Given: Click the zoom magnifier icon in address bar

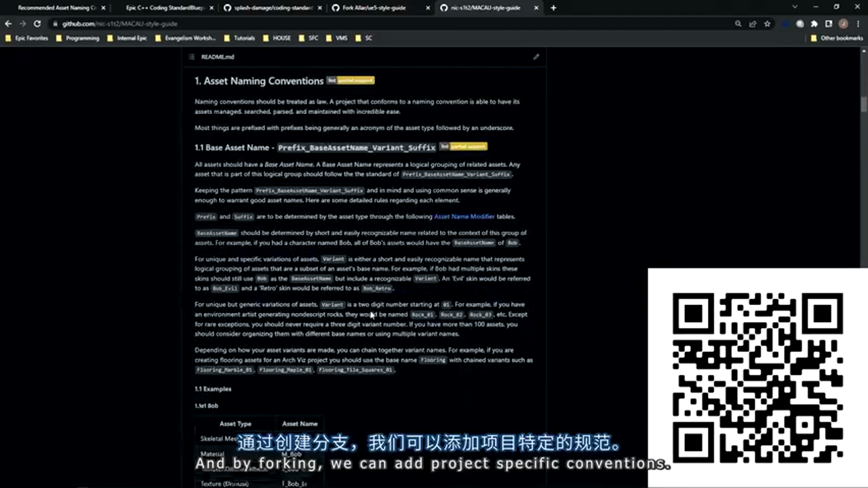Looking at the screenshot, I should point(738,24).
